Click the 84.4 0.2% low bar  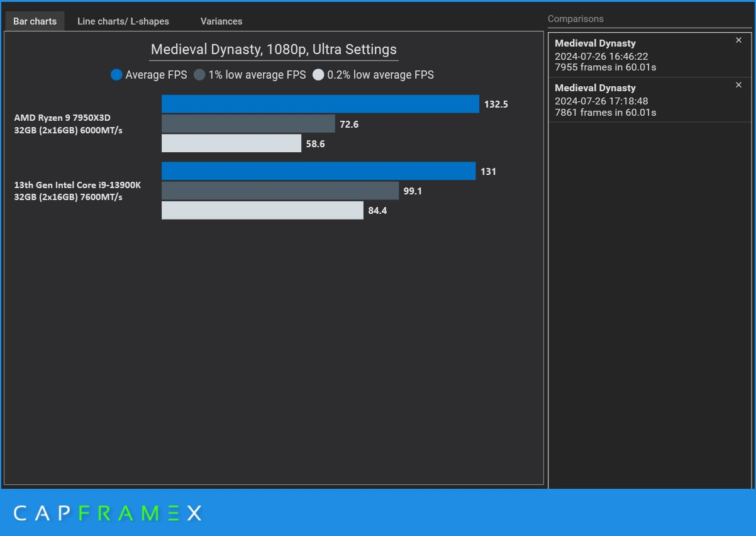(262, 210)
